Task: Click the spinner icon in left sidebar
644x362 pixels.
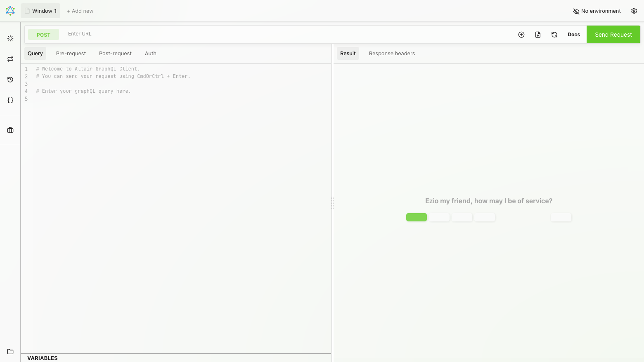Action: tap(10, 38)
